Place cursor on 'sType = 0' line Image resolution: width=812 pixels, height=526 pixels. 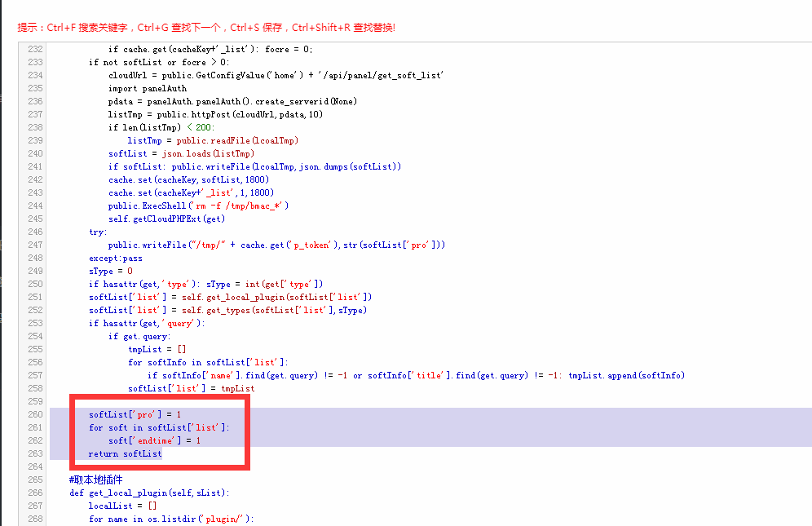pyautogui.click(x=111, y=271)
